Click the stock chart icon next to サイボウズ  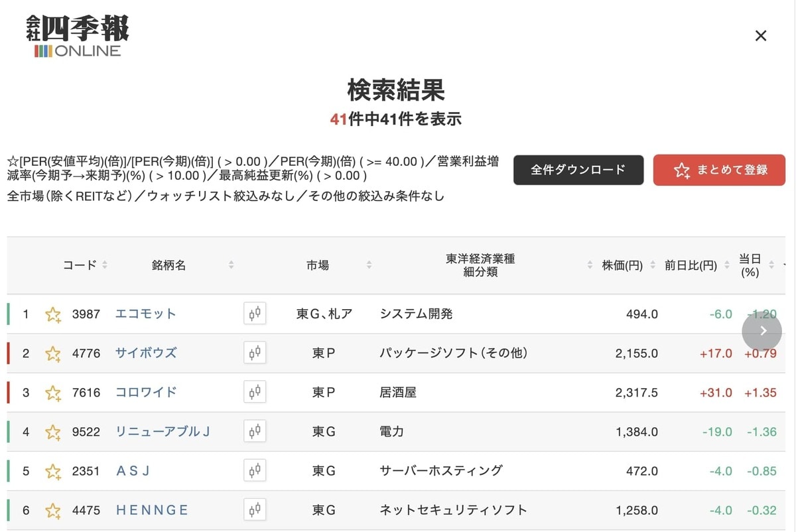(255, 353)
